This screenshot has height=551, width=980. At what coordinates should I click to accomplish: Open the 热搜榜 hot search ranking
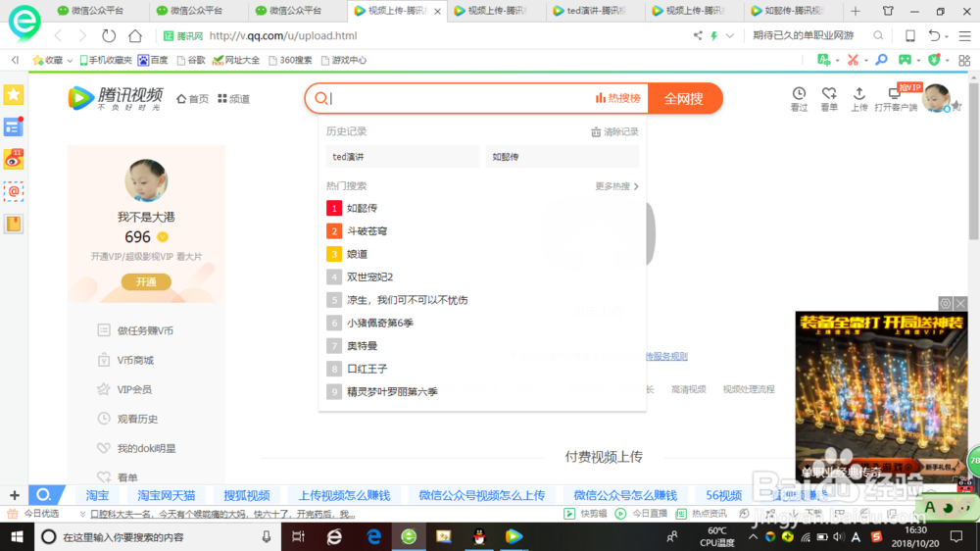pyautogui.click(x=617, y=98)
